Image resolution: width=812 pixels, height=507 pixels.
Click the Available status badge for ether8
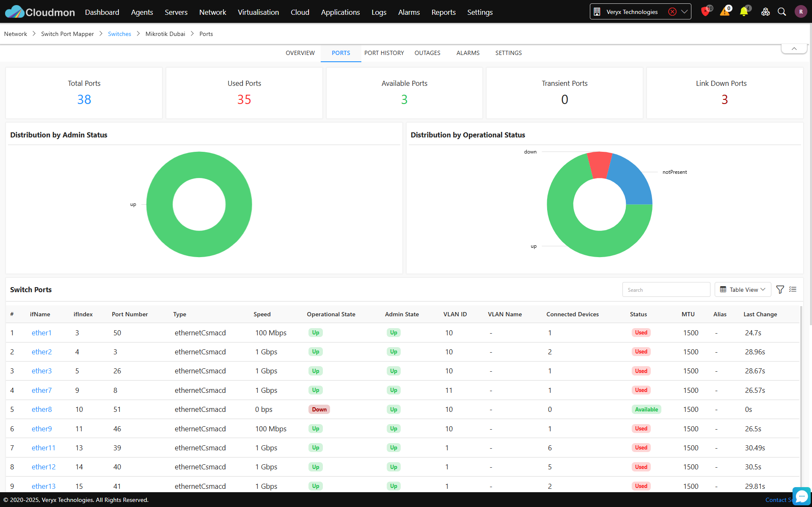[x=646, y=409]
